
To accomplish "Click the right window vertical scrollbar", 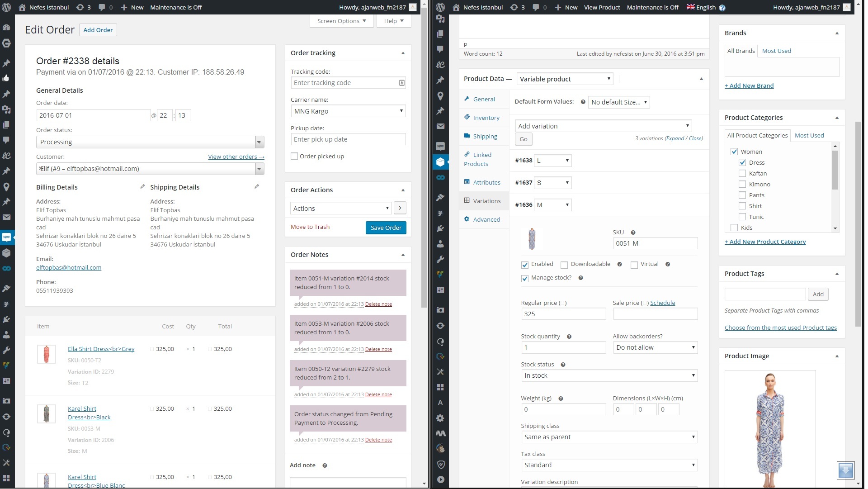I will pyautogui.click(x=858, y=224).
